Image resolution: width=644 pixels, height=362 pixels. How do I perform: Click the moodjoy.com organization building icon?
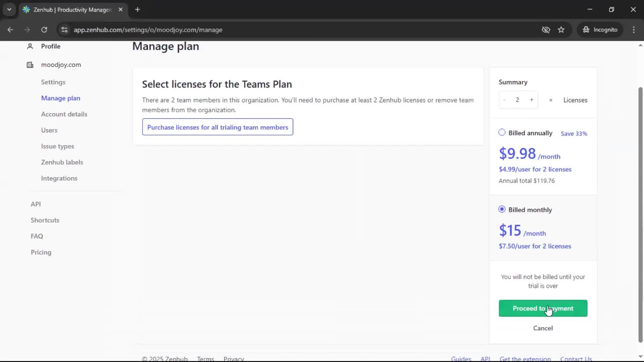click(x=30, y=65)
